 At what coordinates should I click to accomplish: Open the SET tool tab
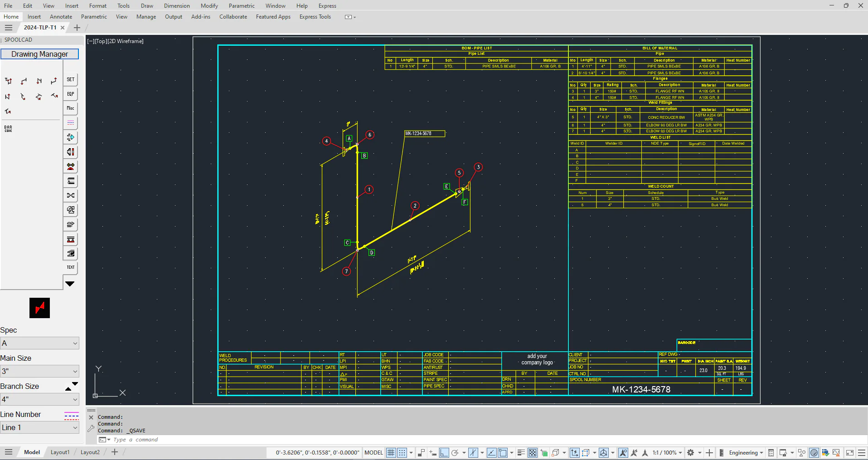pos(71,79)
